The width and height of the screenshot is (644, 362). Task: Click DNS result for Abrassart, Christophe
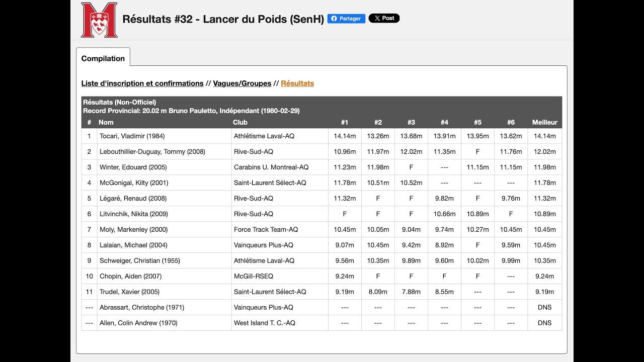coord(545,308)
